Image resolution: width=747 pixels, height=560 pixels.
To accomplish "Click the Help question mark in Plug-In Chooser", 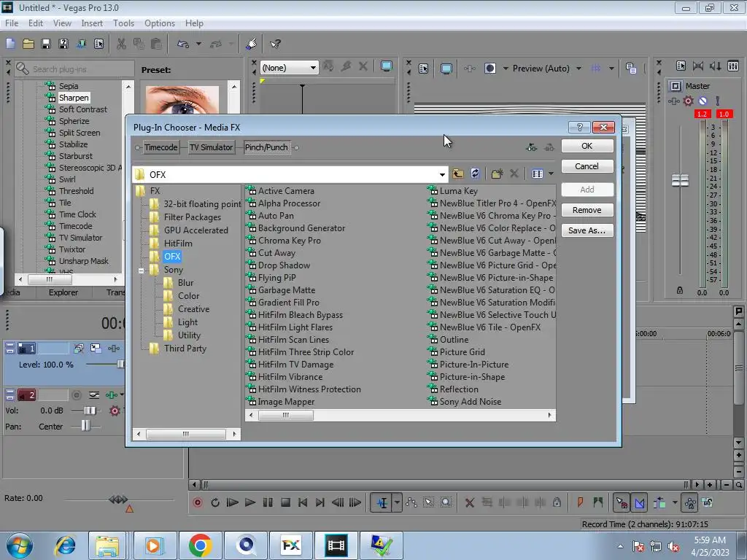I will tap(579, 127).
